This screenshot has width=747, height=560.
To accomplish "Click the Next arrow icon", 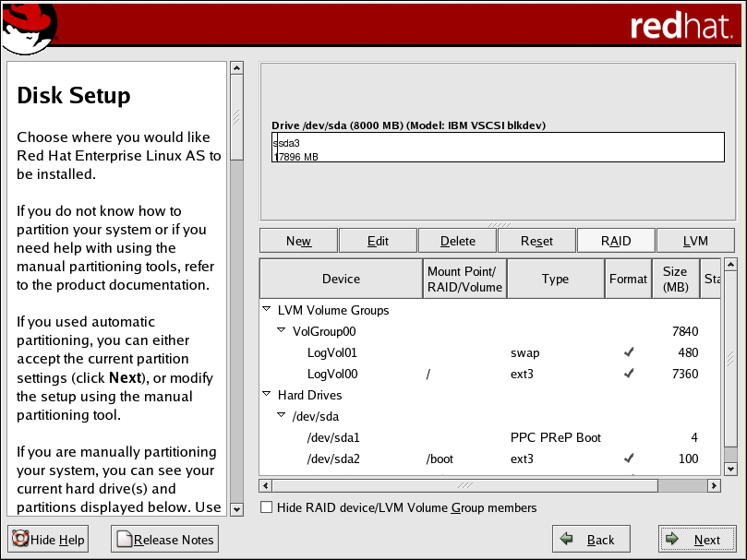I will click(x=673, y=540).
